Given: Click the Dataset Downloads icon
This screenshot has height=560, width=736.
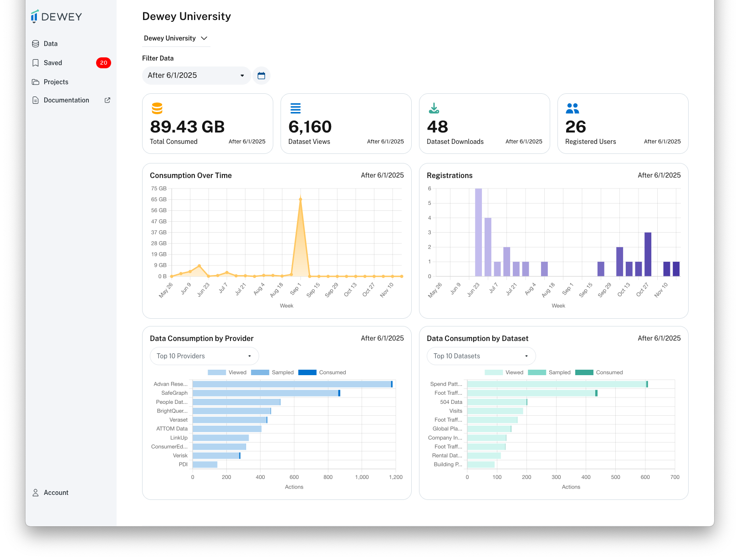Looking at the screenshot, I should pyautogui.click(x=434, y=108).
